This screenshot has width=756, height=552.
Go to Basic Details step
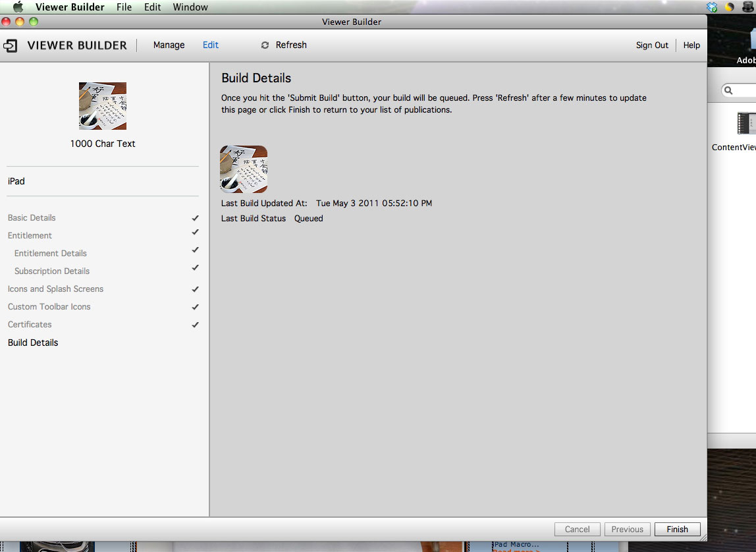(32, 218)
